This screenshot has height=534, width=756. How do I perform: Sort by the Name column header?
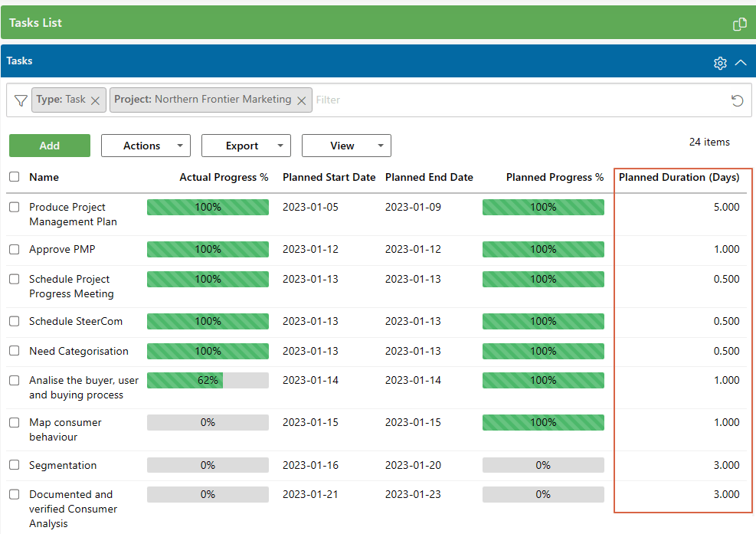click(x=43, y=176)
